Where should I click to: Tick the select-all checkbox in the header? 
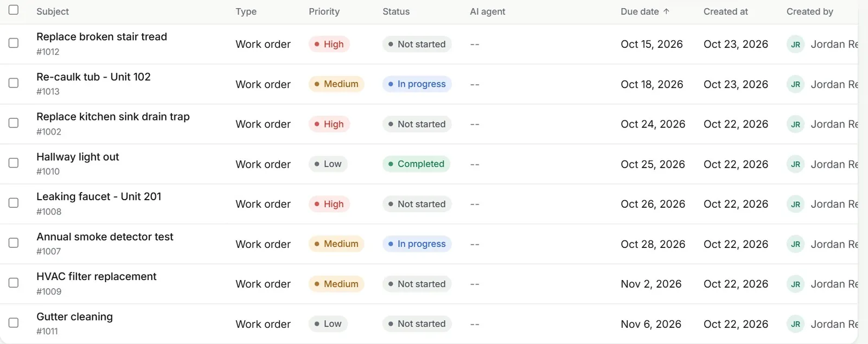[x=14, y=10]
